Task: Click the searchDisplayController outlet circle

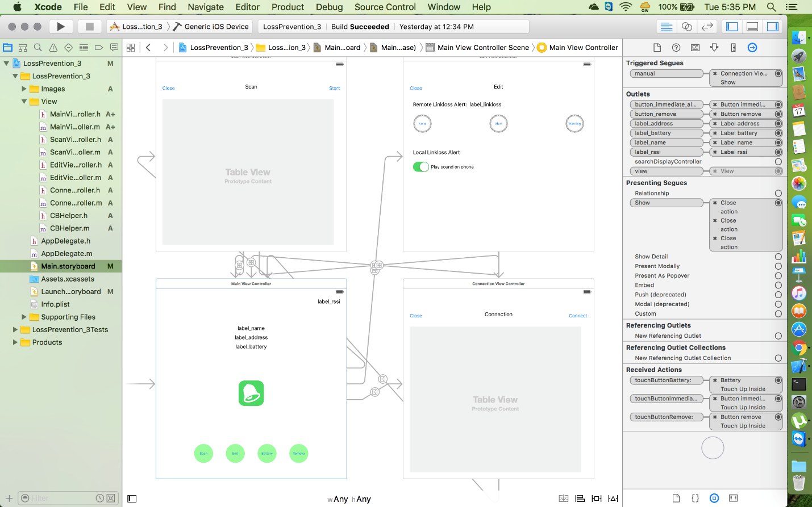Action: 778,162
